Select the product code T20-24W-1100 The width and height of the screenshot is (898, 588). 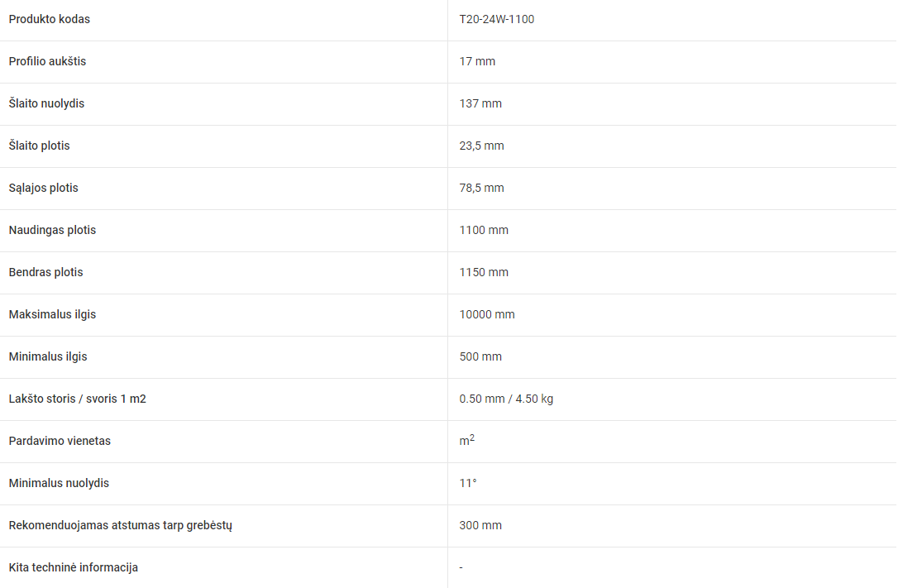click(496, 20)
